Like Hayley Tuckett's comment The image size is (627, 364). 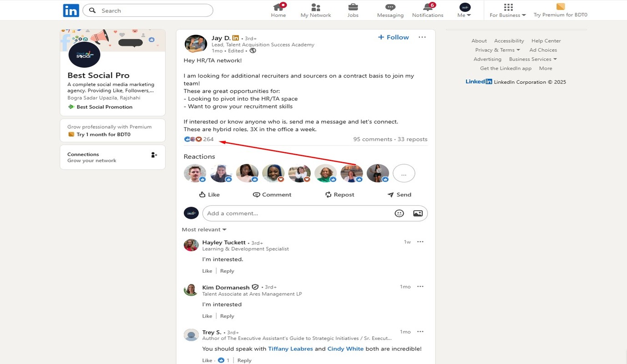pos(207,271)
